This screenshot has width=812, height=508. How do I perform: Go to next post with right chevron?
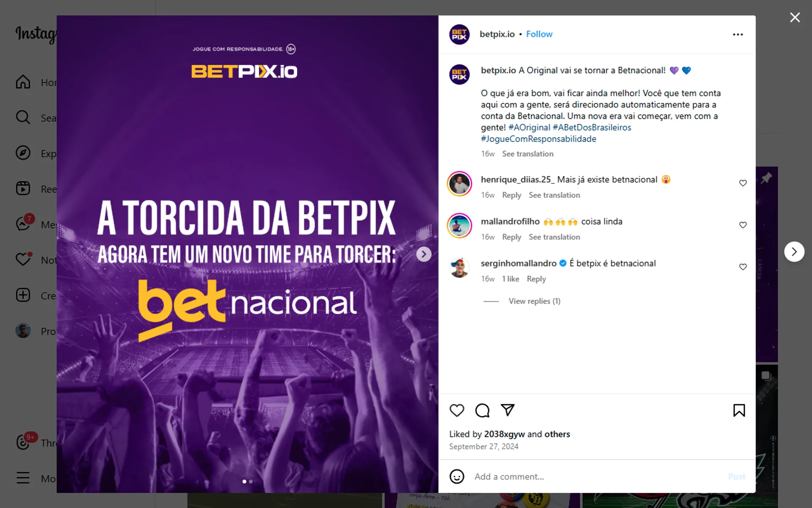[794, 252]
